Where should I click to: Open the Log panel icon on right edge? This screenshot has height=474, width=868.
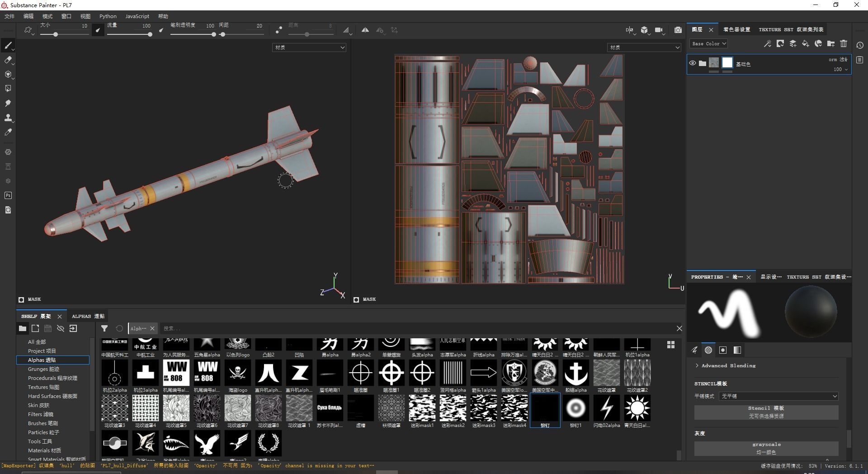tap(860, 60)
